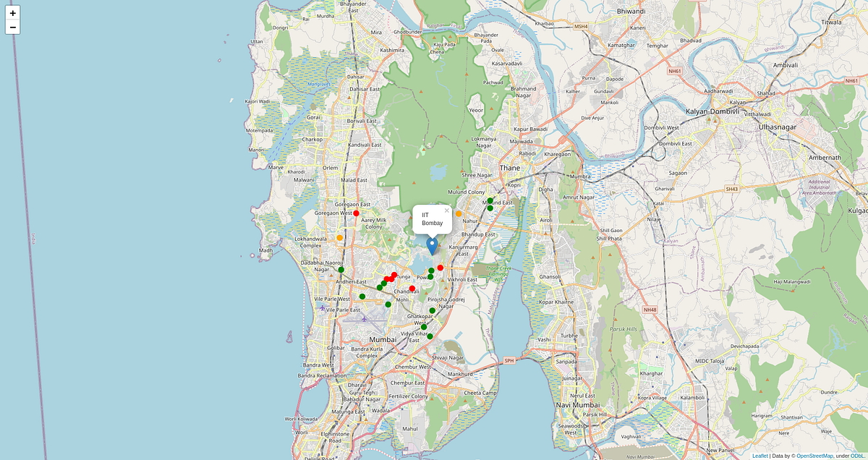The width and height of the screenshot is (868, 460).
Task: Select the green marker near Pirojsha Godrej Nagar
Action: (x=433, y=310)
